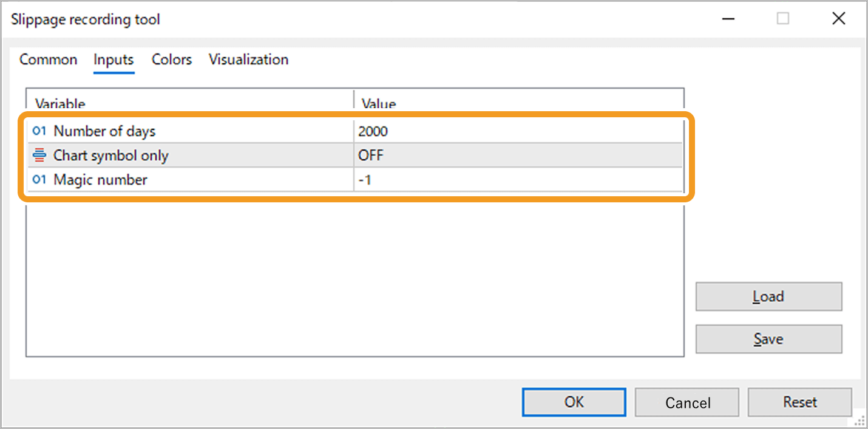868x429 pixels.
Task: Open the Colors tab
Action: pyautogui.click(x=171, y=60)
